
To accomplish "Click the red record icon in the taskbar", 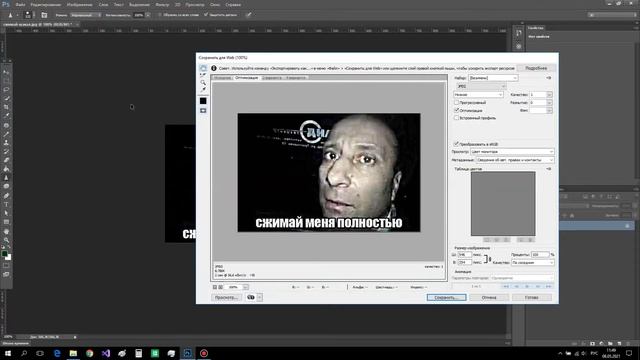I will 204,353.
